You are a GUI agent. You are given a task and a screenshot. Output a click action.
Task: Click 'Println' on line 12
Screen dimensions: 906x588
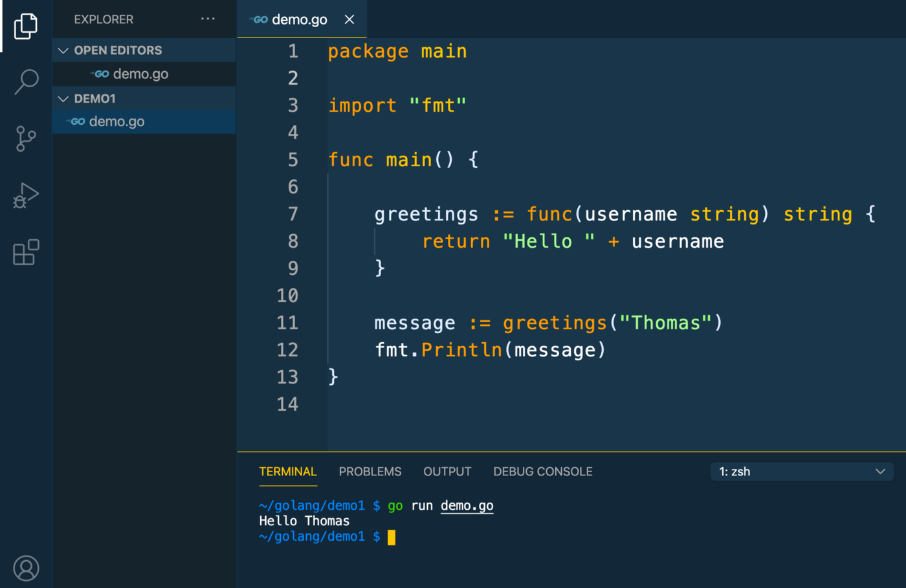pyautogui.click(x=462, y=350)
